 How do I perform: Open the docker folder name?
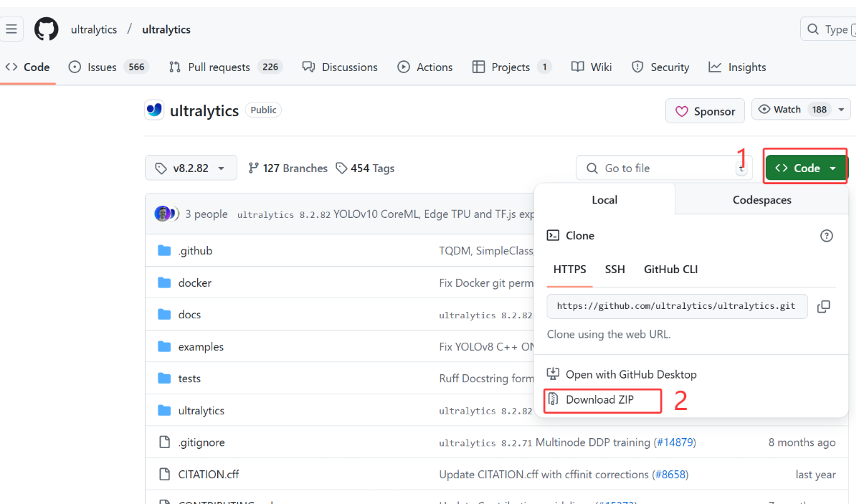(x=194, y=282)
